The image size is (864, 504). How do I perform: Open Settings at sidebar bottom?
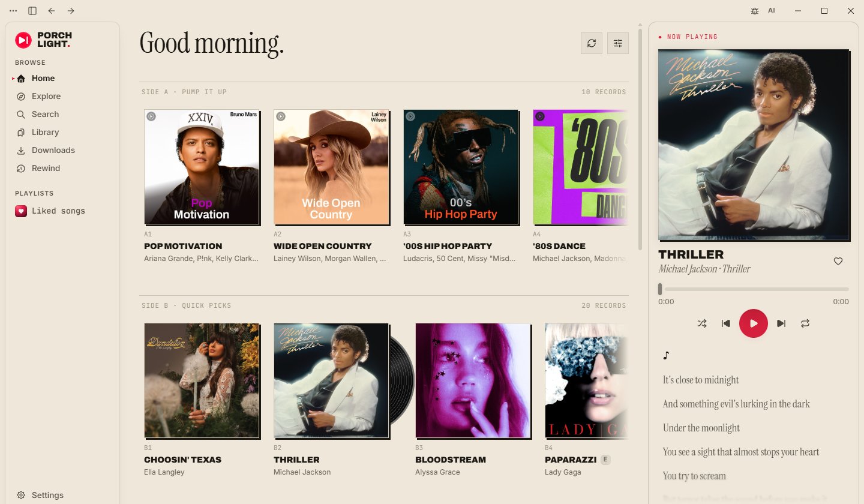62,495
